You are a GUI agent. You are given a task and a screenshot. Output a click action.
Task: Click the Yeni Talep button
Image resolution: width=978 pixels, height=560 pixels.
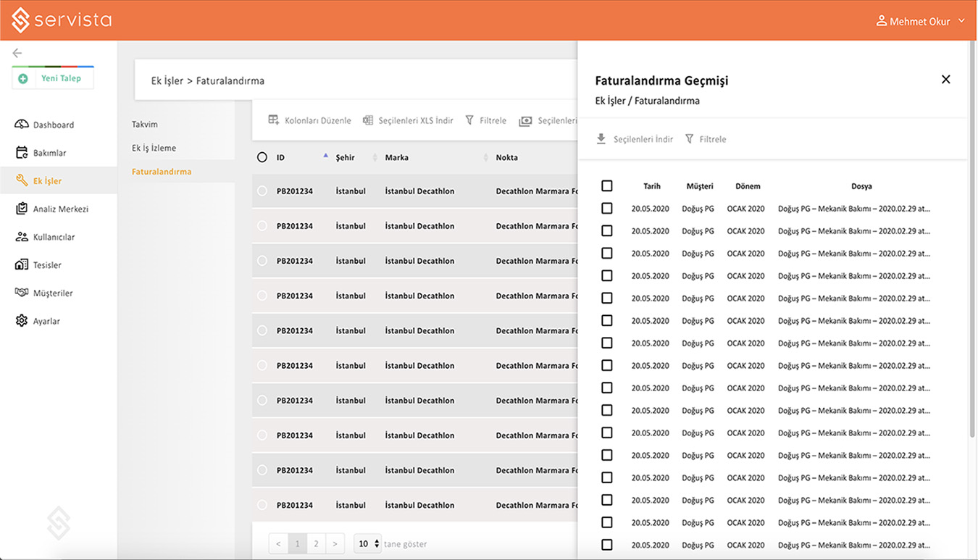coord(53,78)
